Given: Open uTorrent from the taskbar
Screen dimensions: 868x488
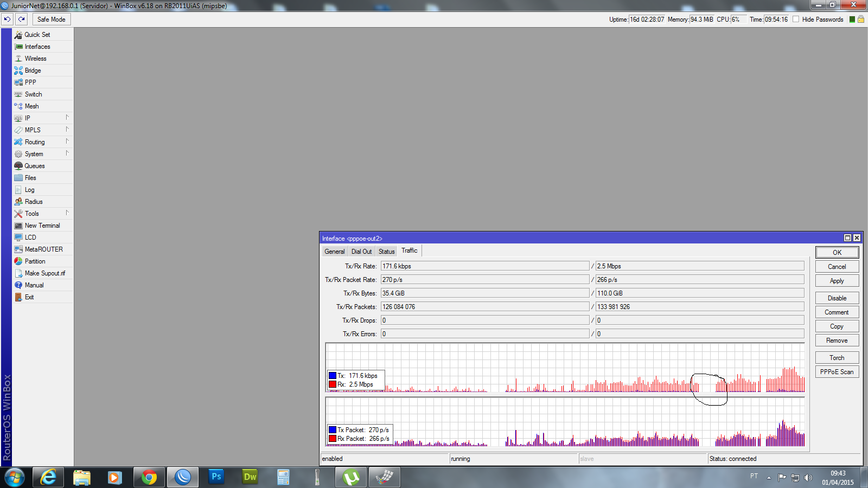Looking at the screenshot, I should (x=351, y=477).
